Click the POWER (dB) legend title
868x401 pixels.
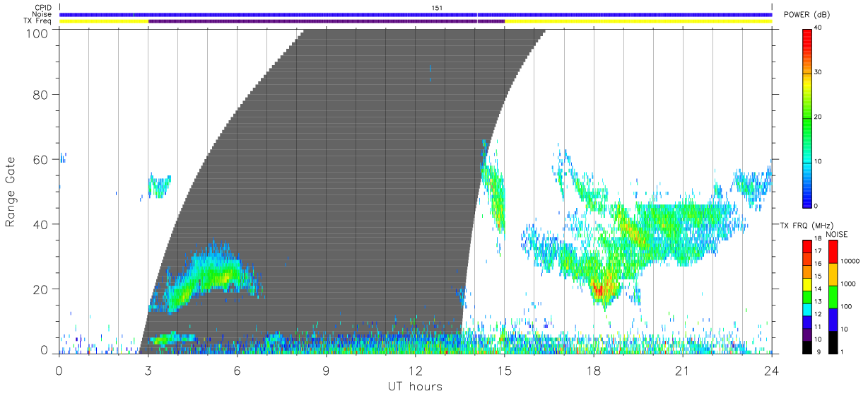(806, 15)
